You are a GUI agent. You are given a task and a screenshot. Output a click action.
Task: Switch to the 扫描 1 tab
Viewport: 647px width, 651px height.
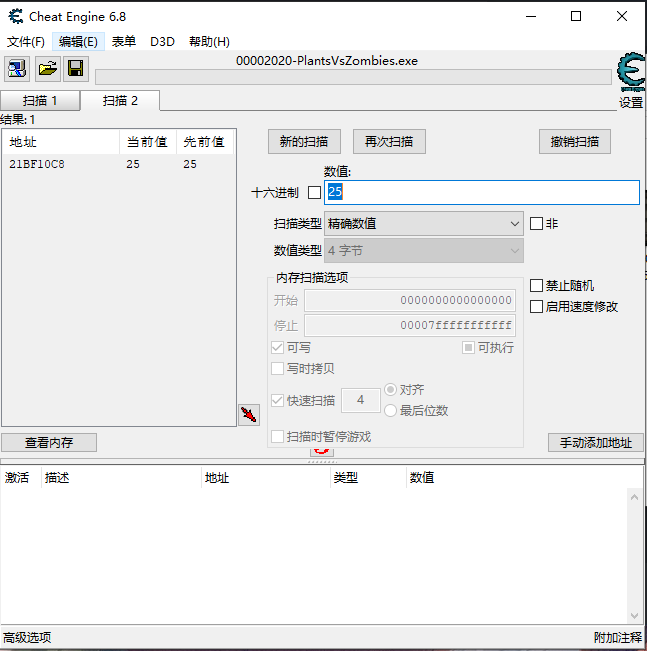click(40, 101)
